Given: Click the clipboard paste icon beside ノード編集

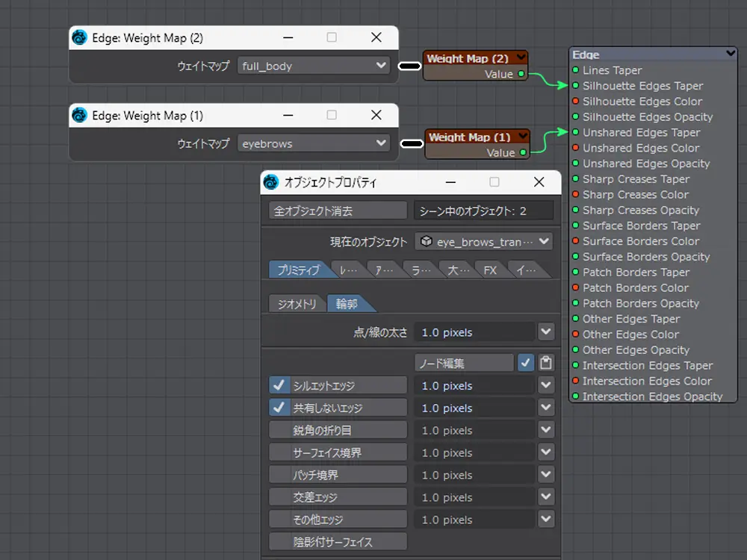Looking at the screenshot, I should coord(546,363).
